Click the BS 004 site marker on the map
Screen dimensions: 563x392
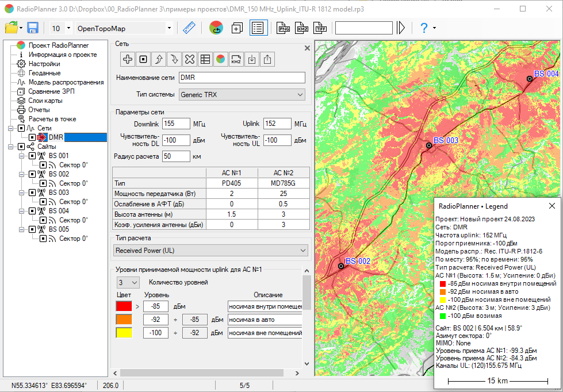[529, 79]
